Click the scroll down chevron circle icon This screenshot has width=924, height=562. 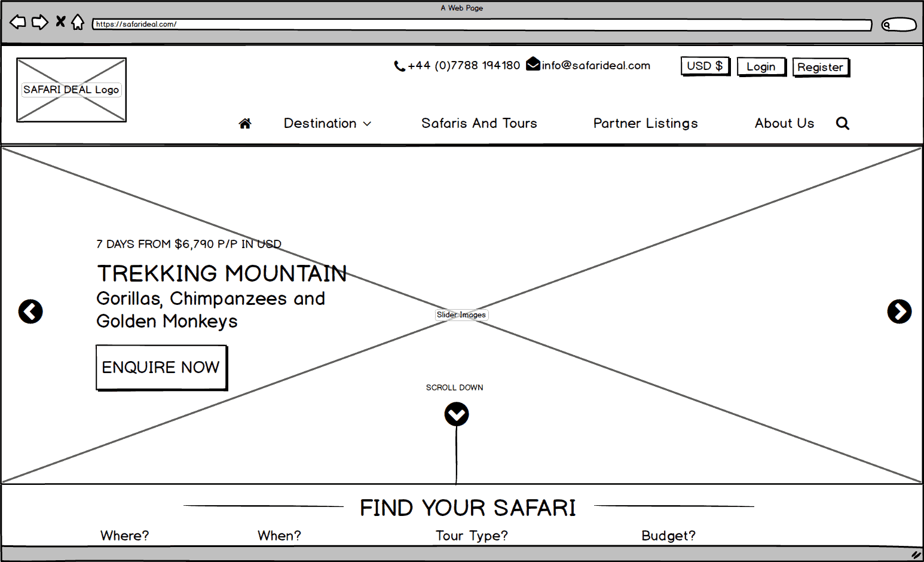[457, 414]
